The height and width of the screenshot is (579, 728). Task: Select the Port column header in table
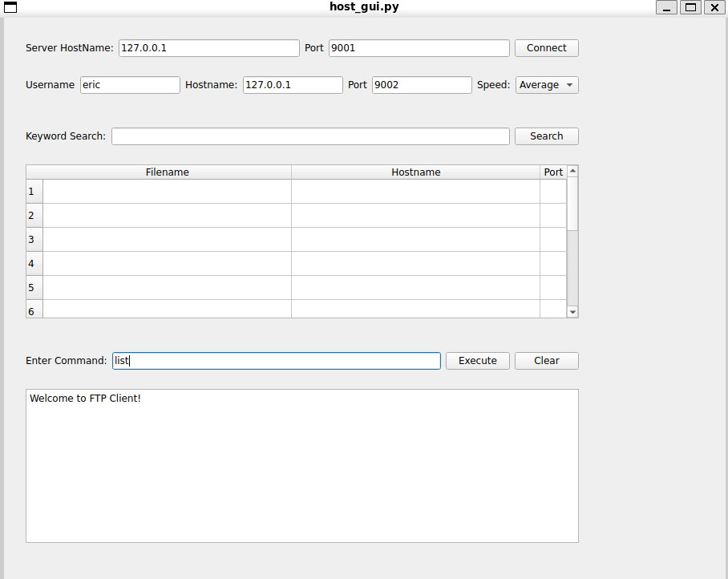click(553, 172)
